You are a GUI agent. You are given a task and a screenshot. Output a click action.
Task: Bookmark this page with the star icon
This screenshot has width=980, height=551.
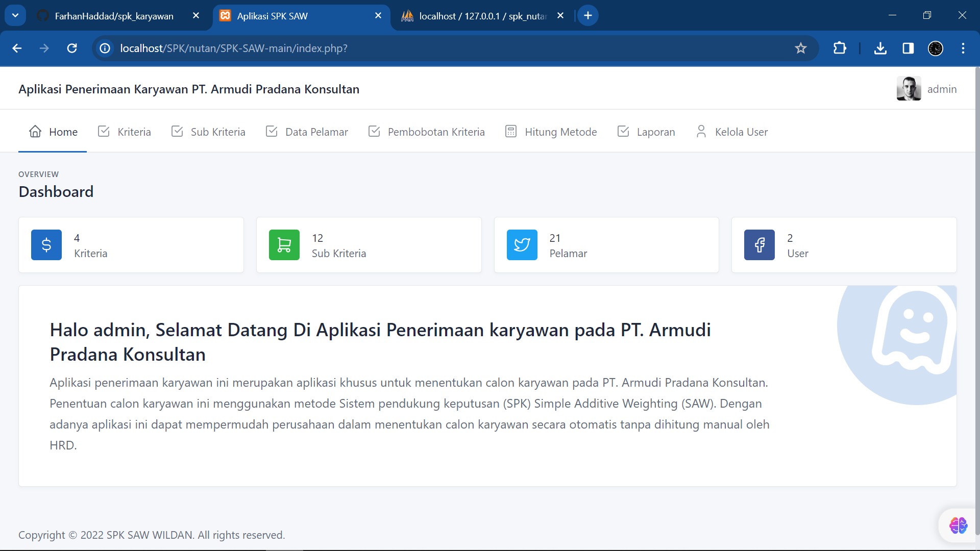[800, 48]
